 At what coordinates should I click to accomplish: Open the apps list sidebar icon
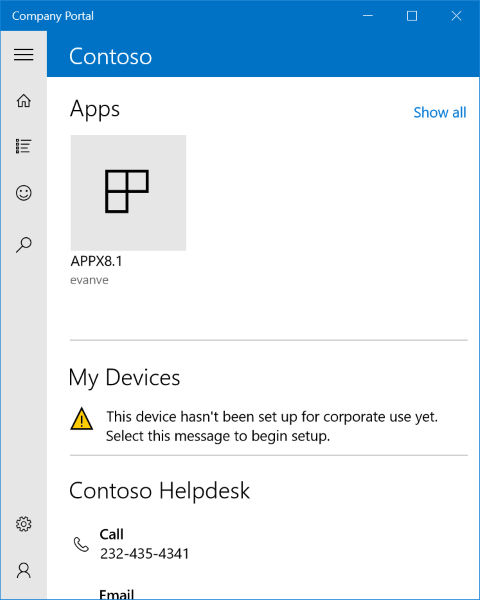tap(24, 146)
